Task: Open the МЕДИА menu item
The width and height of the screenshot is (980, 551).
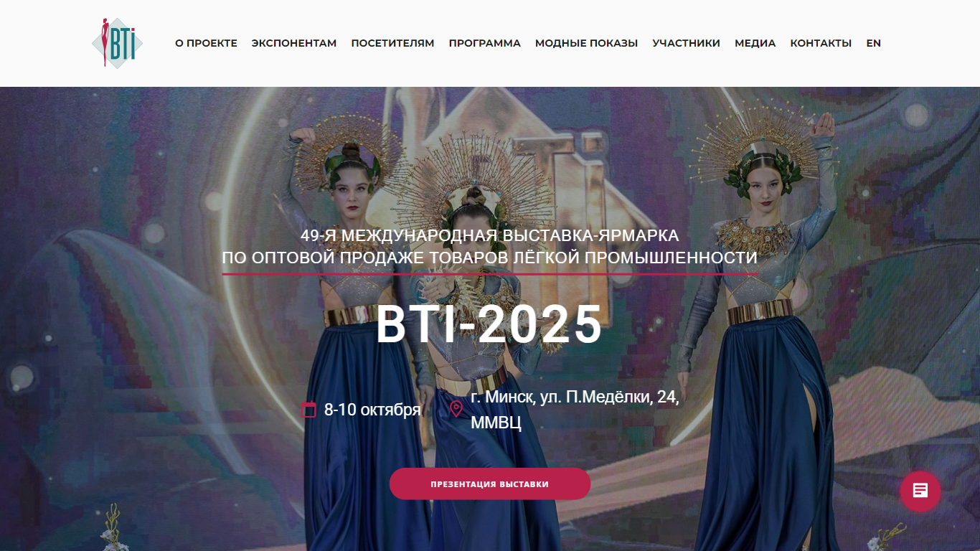Action: tap(755, 43)
